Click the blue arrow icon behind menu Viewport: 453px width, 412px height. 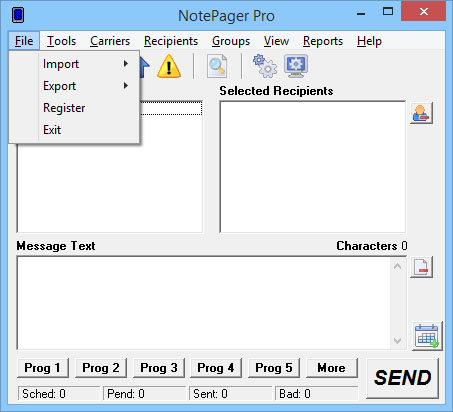point(144,67)
